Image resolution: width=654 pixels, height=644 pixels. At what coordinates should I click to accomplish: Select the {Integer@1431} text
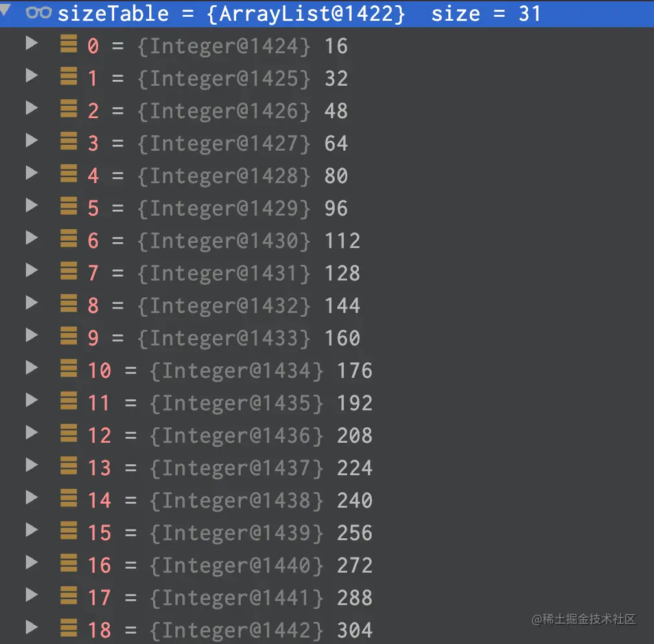click(x=224, y=273)
